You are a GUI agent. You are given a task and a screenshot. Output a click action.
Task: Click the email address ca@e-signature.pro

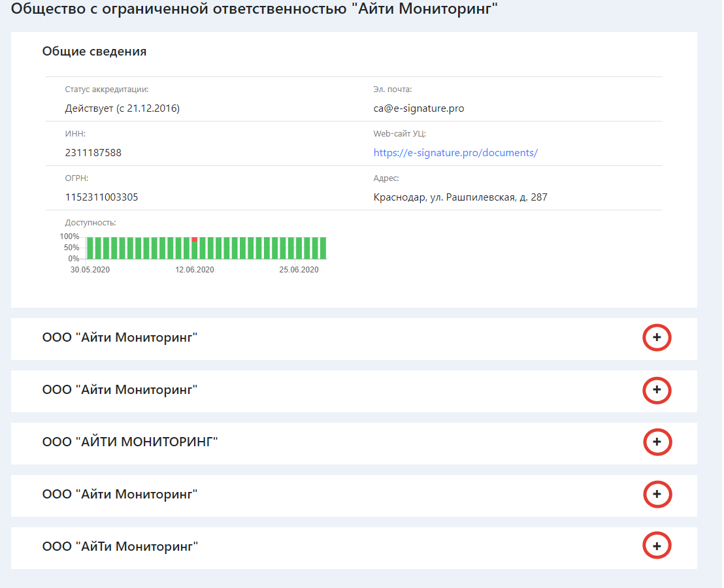419,108
